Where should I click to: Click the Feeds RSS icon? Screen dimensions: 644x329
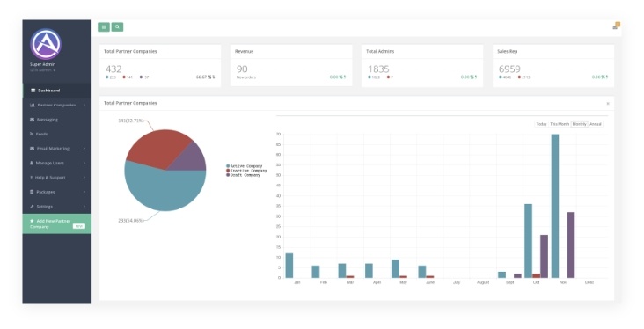pos(32,134)
